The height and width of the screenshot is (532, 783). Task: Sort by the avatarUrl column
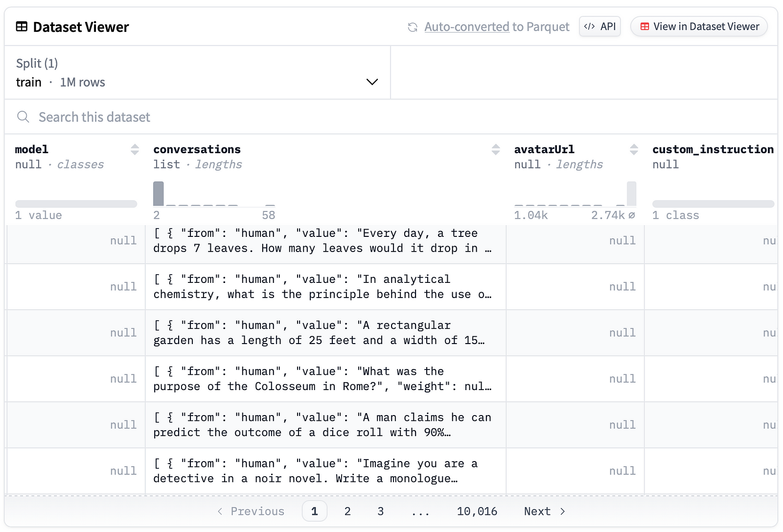click(634, 150)
